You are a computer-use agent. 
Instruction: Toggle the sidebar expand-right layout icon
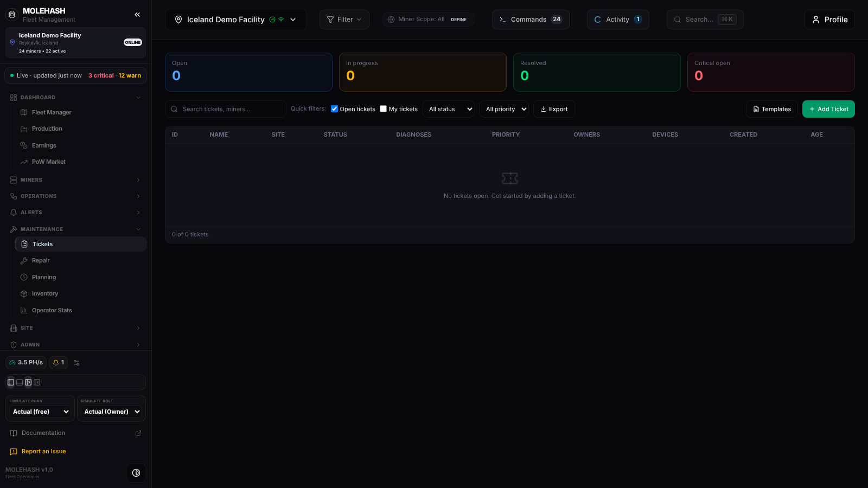pos(28,382)
